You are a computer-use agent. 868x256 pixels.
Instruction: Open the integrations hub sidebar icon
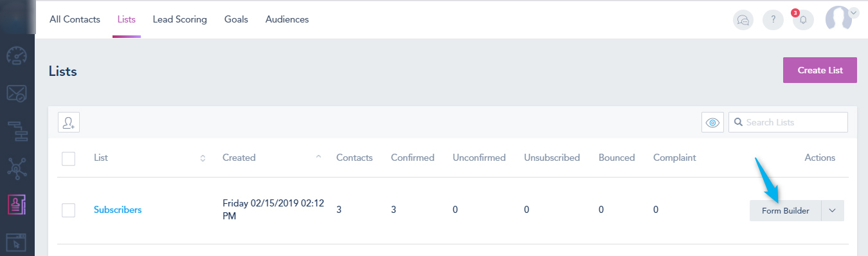(x=17, y=169)
